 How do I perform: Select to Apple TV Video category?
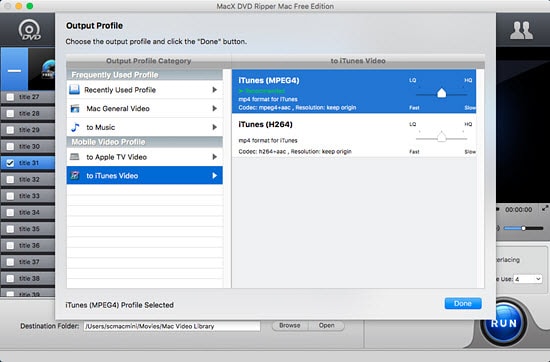pyautogui.click(x=145, y=157)
